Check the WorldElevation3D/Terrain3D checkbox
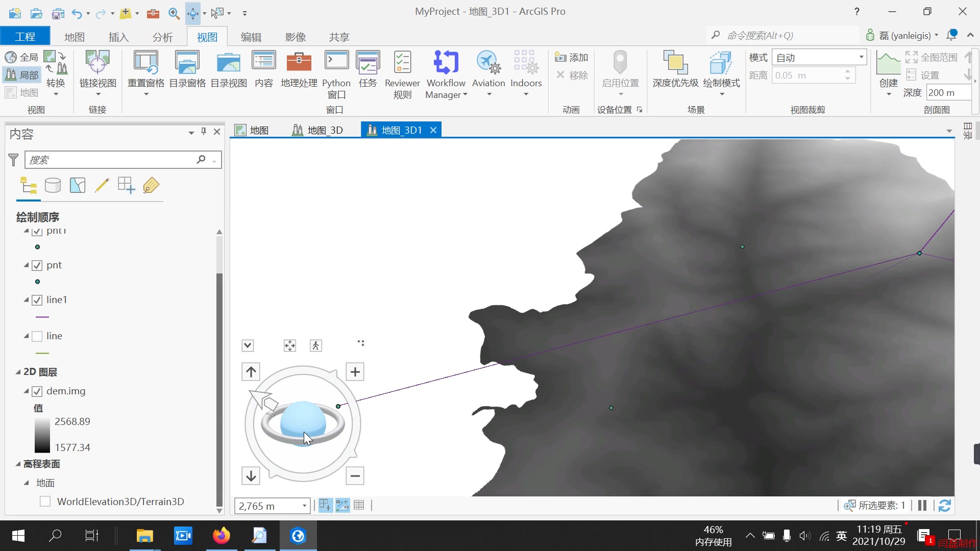 point(45,502)
